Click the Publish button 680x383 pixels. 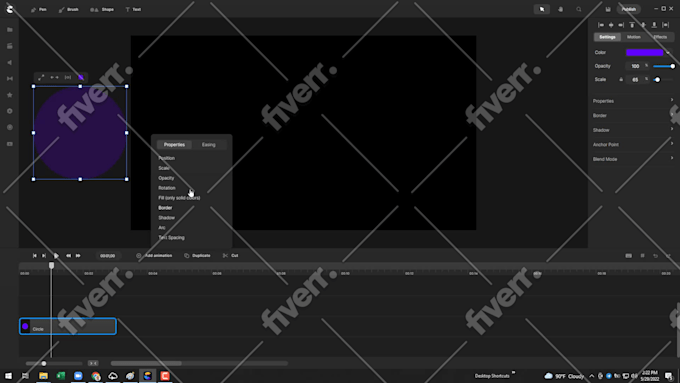point(628,9)
